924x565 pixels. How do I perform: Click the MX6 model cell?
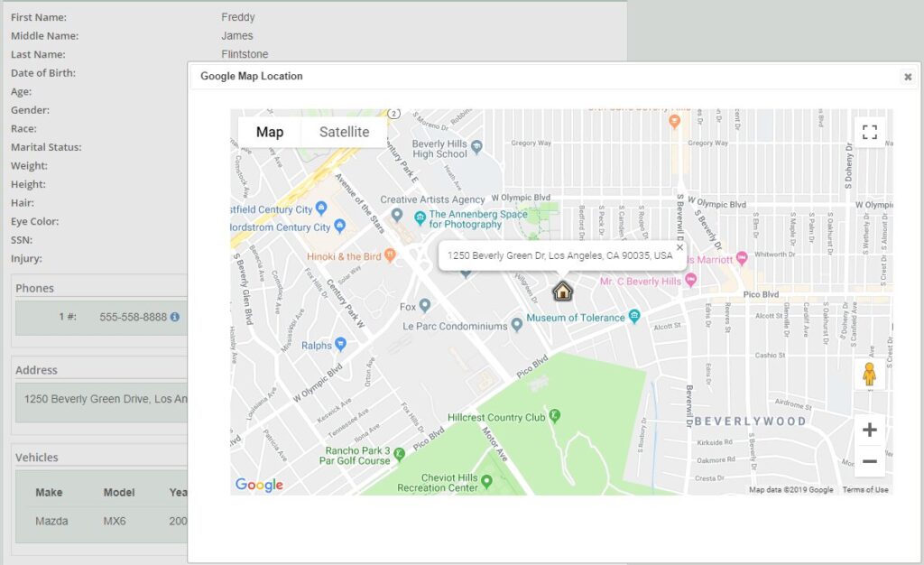(x=115, y=521)
